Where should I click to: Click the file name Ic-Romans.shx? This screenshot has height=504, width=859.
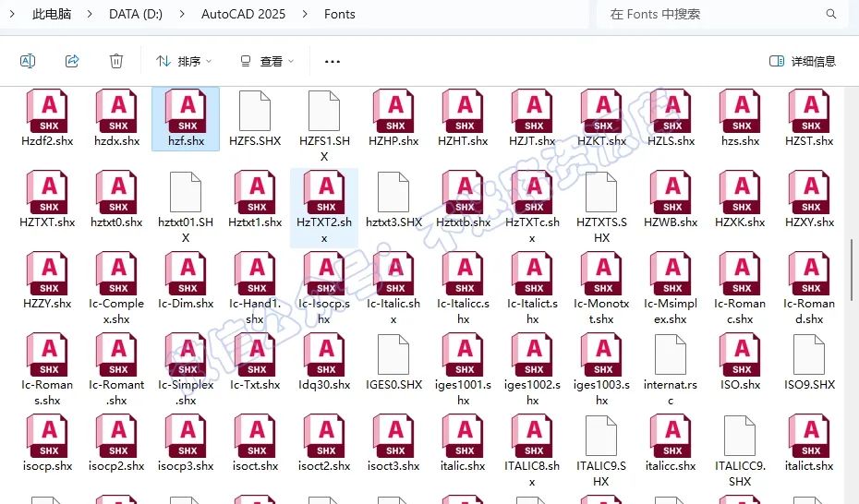[x=47, y=392]
